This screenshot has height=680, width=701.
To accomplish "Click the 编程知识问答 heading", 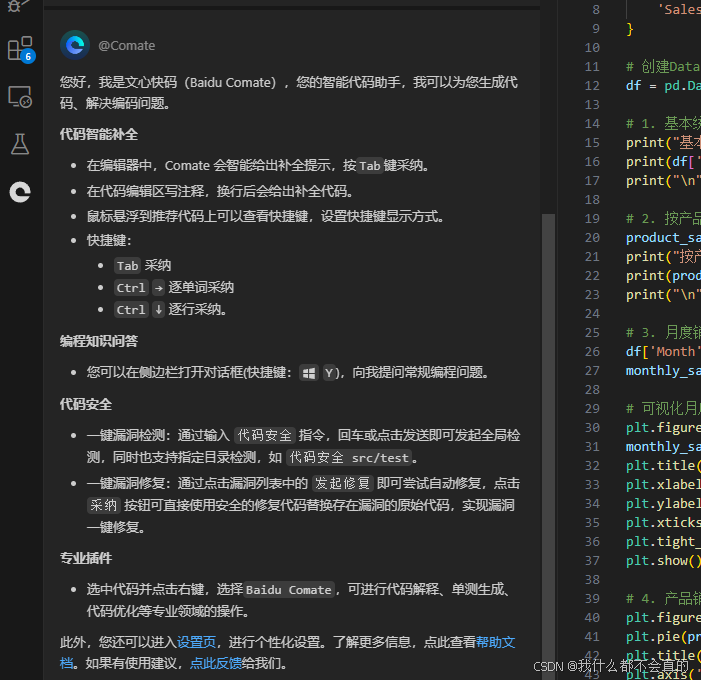I will [x=99, y=342].
